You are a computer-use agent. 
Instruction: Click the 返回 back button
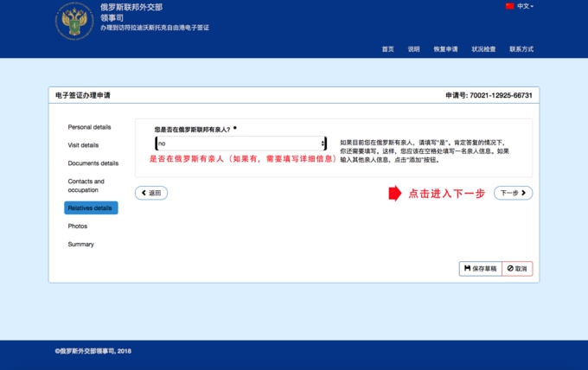[x=151, y=193]
